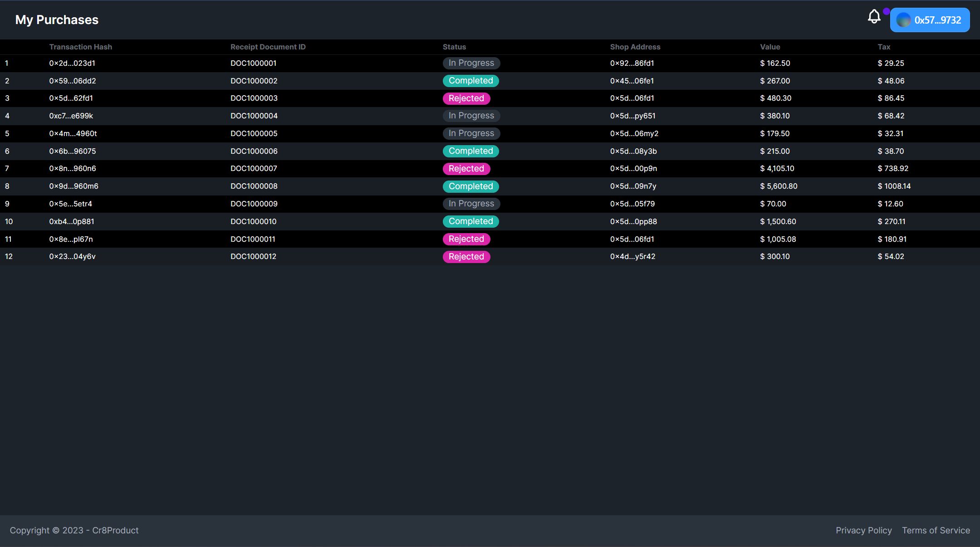
Task: Click Rejected badge for DOC1000011
Action: tap(466, 239)
